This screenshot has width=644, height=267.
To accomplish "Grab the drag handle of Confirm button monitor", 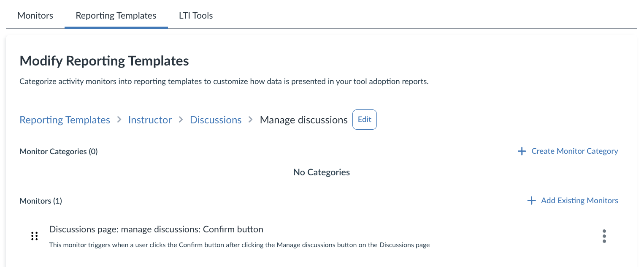I will pos(35,236).
